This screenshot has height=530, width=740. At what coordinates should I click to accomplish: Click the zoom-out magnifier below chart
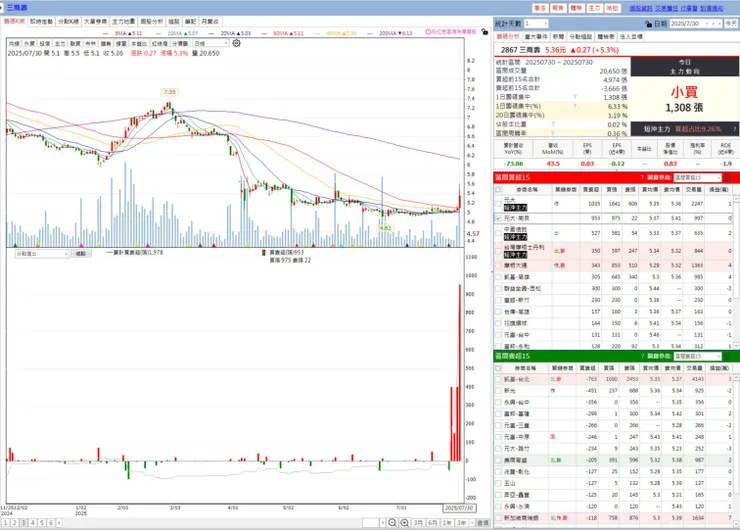(392, 522)
